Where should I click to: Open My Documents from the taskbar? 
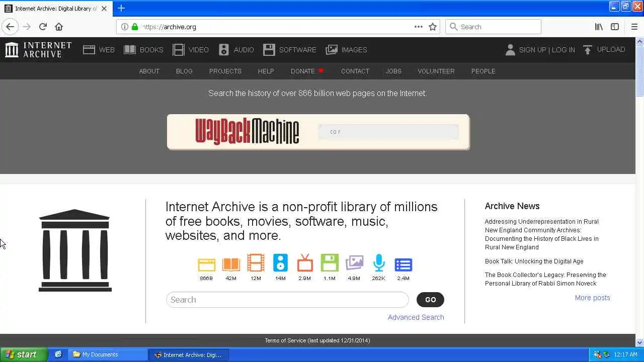tap(107, 354)
